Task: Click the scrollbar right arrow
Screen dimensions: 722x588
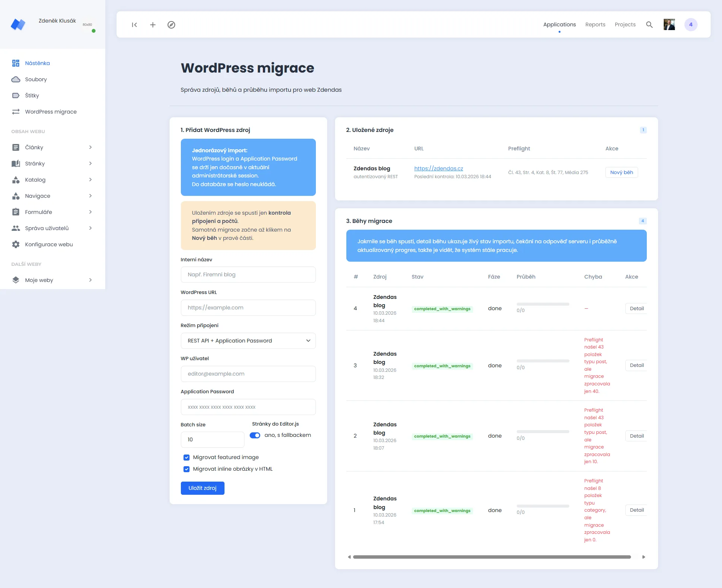Action: pos(643,557)
